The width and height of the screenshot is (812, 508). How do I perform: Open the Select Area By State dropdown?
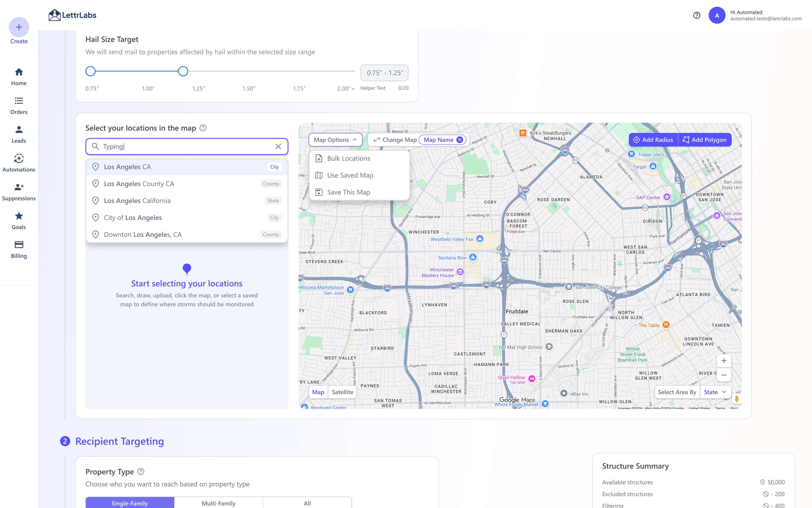(715, 392)
